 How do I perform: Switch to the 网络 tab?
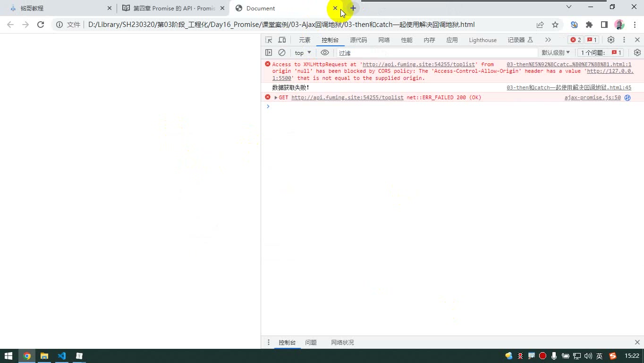[384, 40]
